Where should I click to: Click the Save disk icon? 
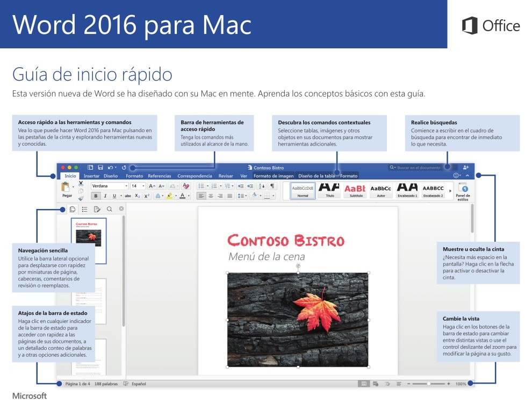pyautogui.click(x=100, y=168)
